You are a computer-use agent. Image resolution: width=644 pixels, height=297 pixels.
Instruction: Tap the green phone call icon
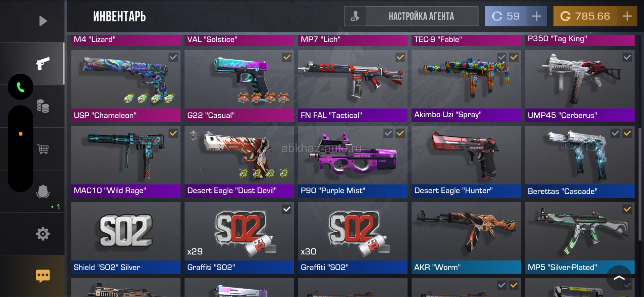pyautogui.click(x=20, y=87)
